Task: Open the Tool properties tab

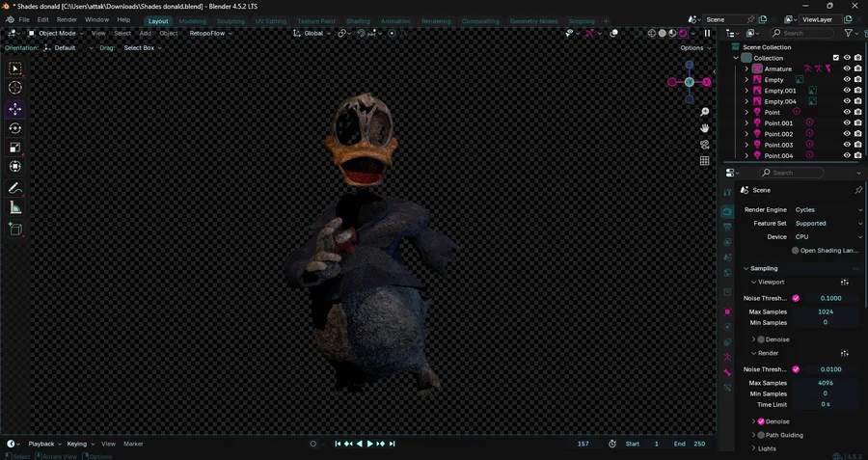Action: coord(727,192)
